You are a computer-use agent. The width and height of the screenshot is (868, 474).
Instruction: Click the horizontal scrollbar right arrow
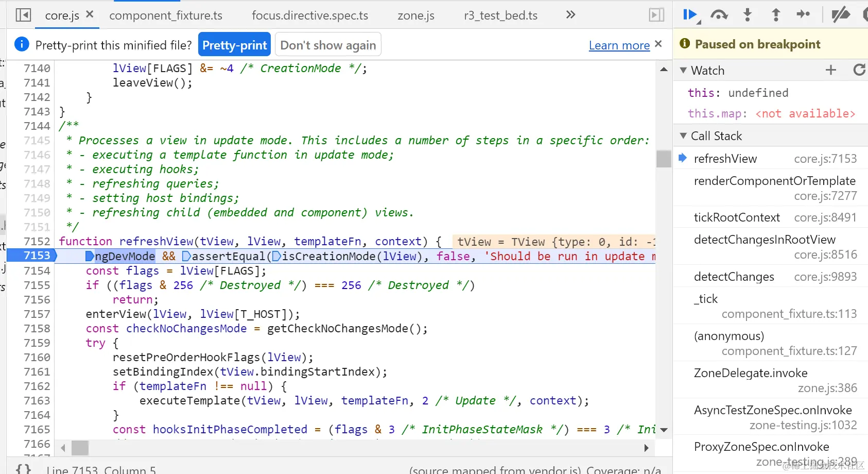(647, 448)
